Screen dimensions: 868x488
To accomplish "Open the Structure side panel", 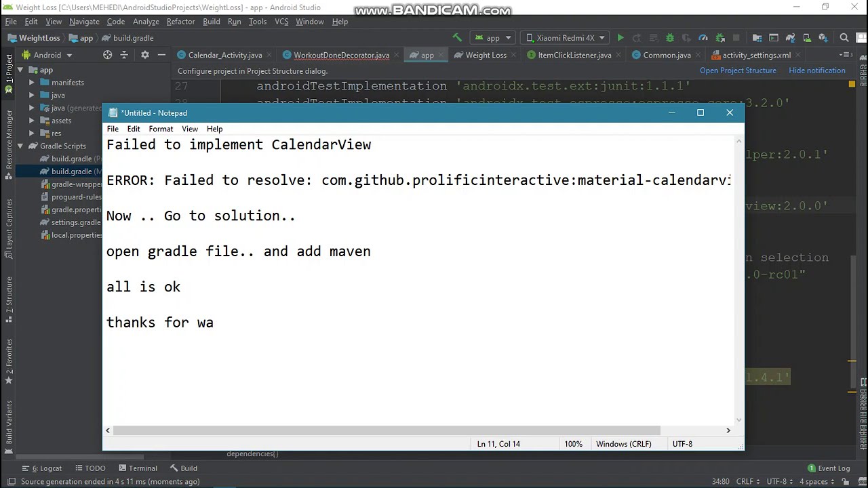I will tap(9, 300).
